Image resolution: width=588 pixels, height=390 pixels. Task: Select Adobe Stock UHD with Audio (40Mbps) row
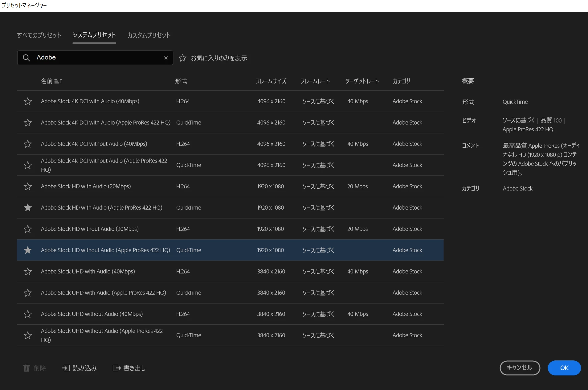coord(230,271)
